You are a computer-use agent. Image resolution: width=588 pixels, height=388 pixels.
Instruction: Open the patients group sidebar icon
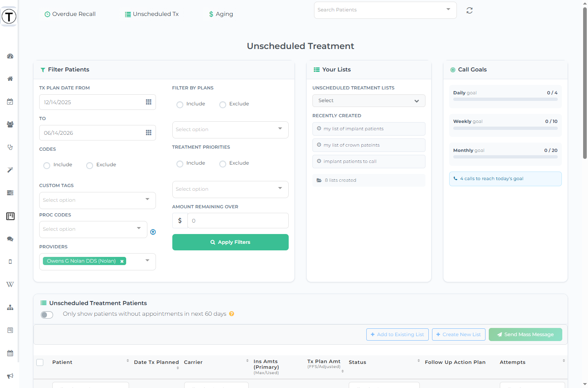click(x=10, y=125)
